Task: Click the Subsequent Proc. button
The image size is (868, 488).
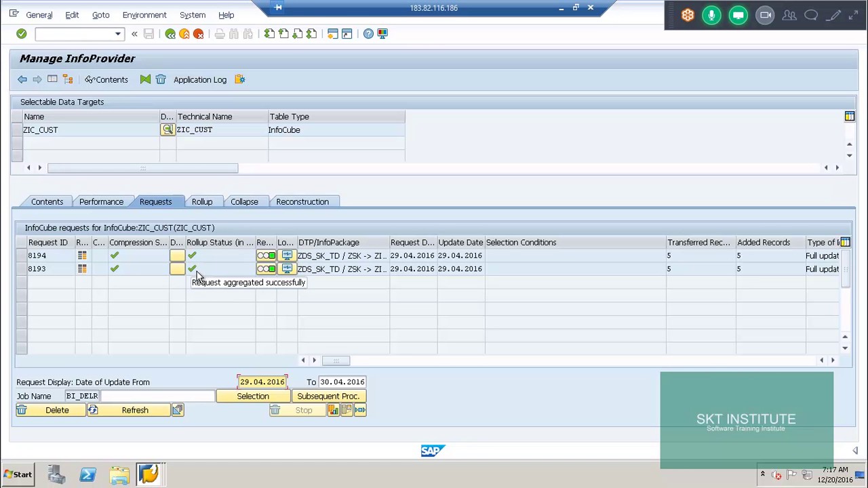Action: 328,396
